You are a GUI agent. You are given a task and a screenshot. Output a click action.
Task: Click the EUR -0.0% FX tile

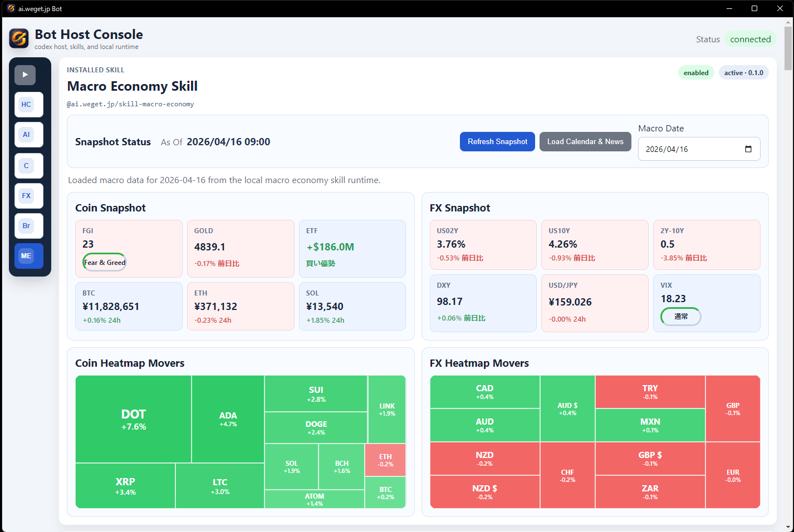(733, 475)
